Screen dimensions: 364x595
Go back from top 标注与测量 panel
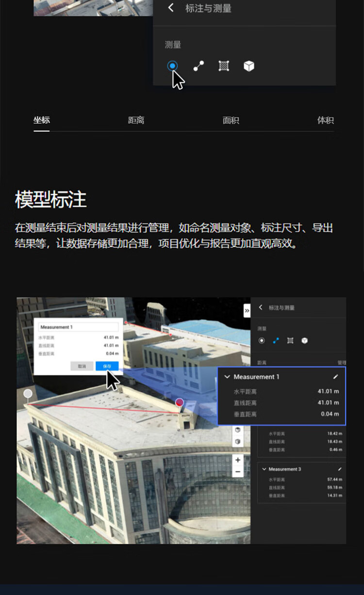click(x=170, y=8)
